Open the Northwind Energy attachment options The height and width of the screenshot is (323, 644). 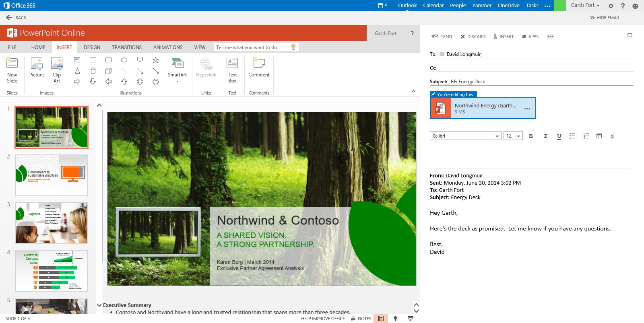(527, 109)
